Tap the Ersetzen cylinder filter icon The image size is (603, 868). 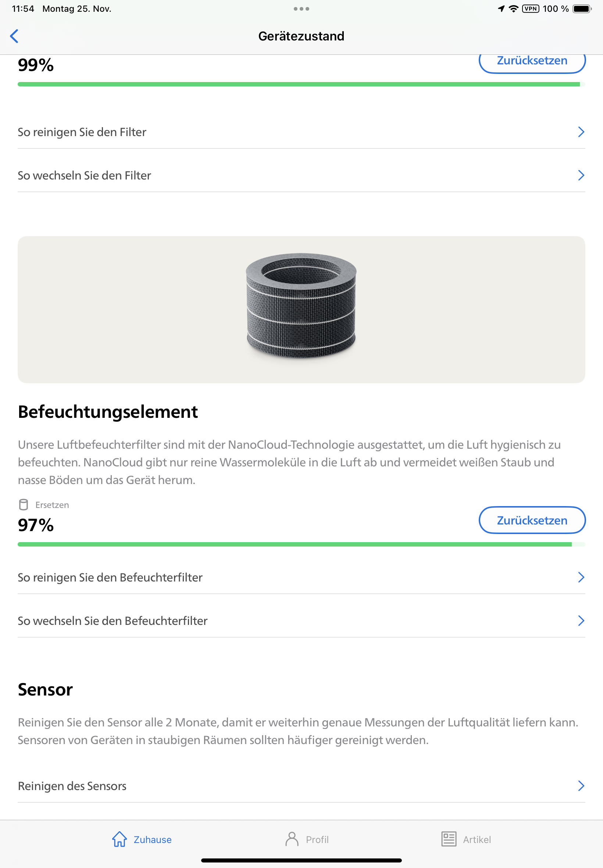[x=24, y=505]
